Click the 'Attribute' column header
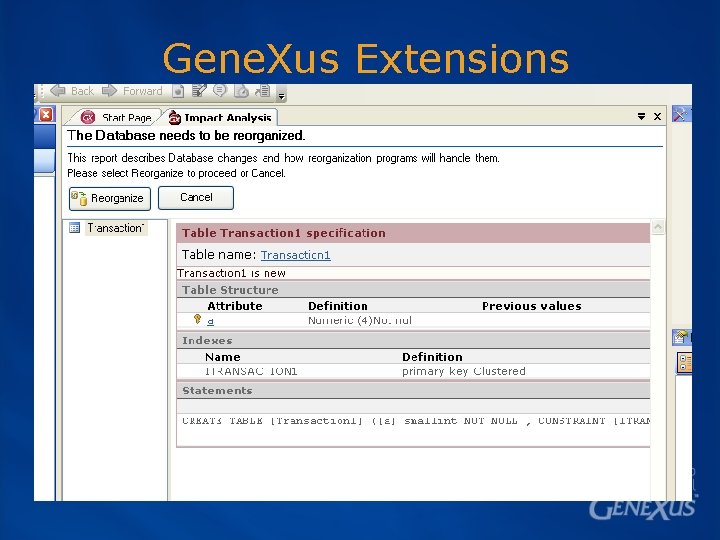 point(235,306)
